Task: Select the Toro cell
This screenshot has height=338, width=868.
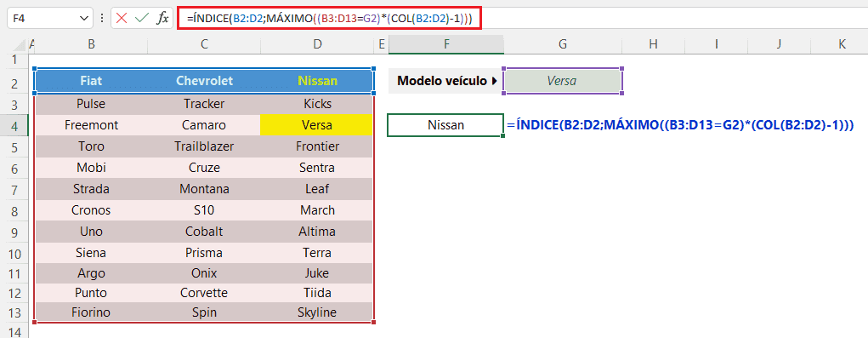Action: [91, 146]
